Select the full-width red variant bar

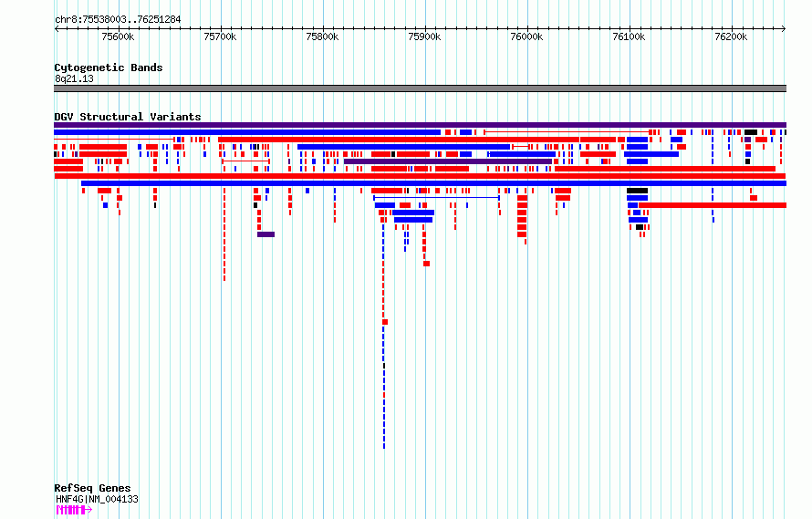[420, 176]
